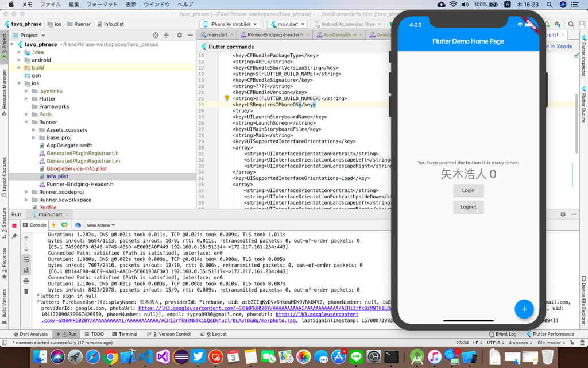Click the Flutter Hot Restart icon
Screen dimensions: 588x368
(65, 225)
